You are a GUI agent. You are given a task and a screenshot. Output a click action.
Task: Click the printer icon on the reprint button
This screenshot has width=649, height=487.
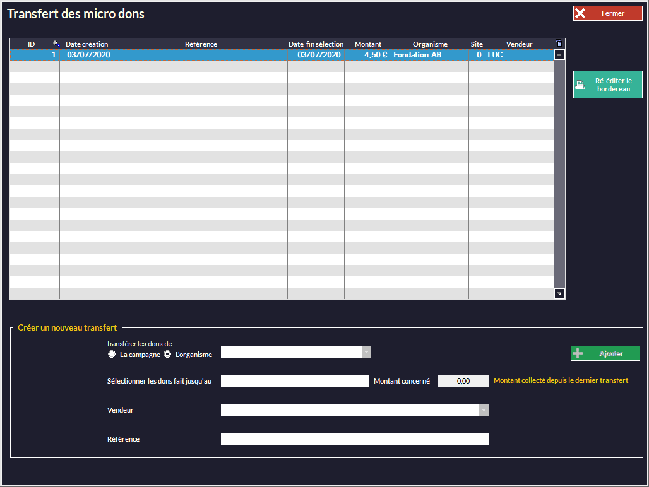click(583, 84)
